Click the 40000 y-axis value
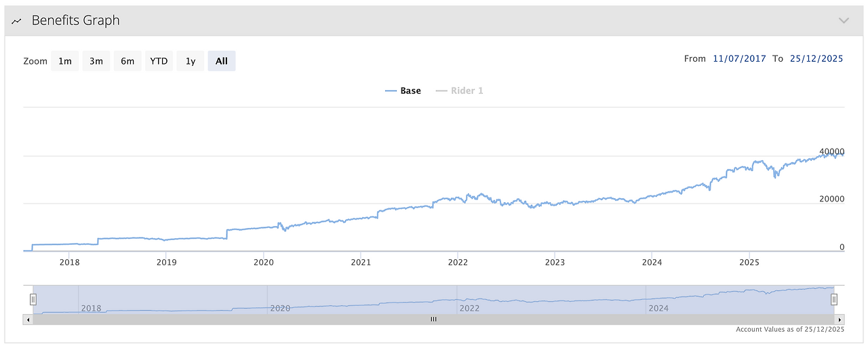This screenshot has width=868, height=348. click(831, 151)
